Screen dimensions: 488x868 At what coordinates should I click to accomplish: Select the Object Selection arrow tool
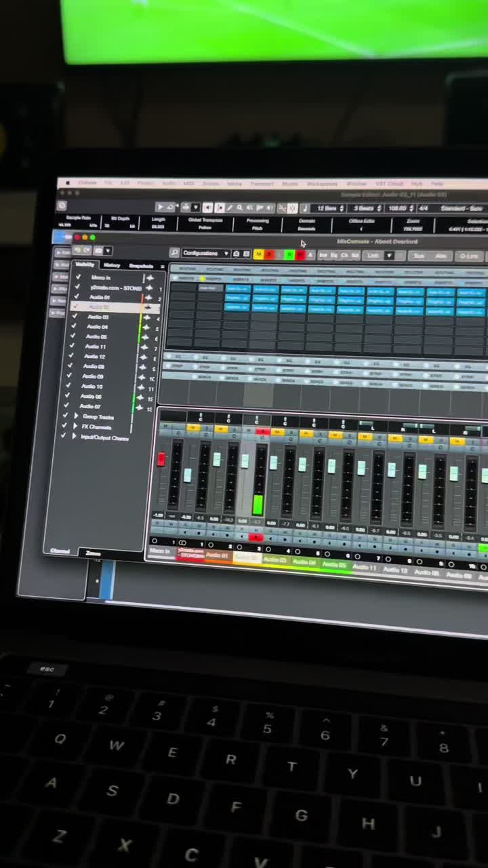(x=160, y=208)
